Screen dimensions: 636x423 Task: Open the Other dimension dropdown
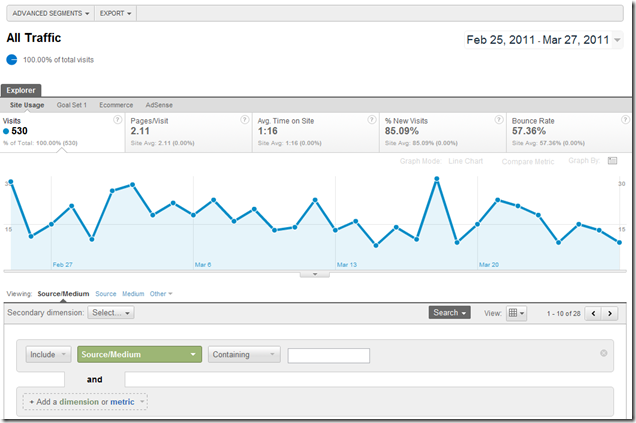(x=161, y=294)
